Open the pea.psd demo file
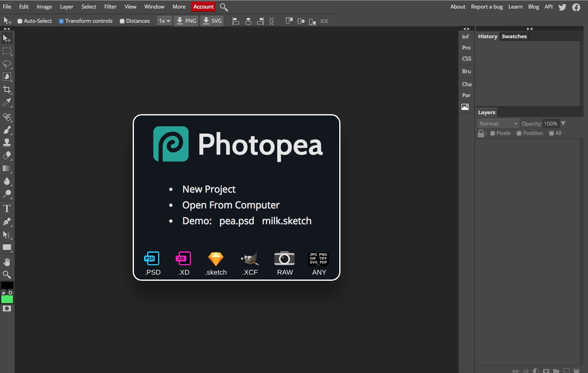 coord(237,221)
